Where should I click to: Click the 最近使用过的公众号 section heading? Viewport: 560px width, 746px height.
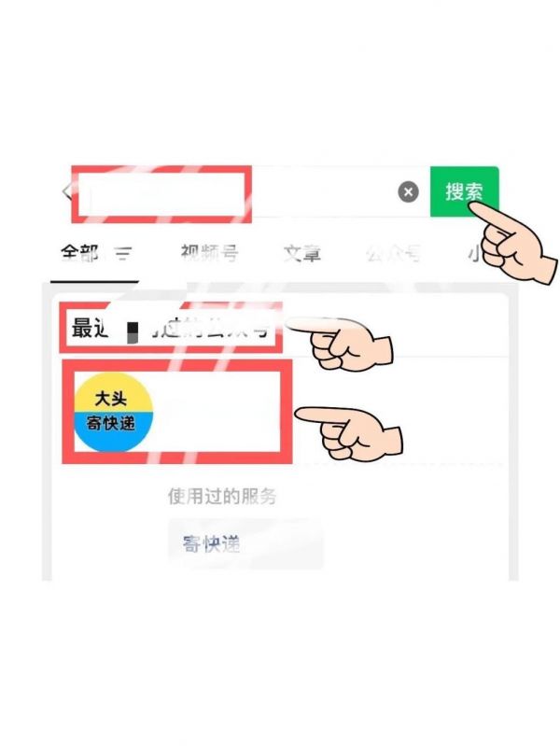171,328
